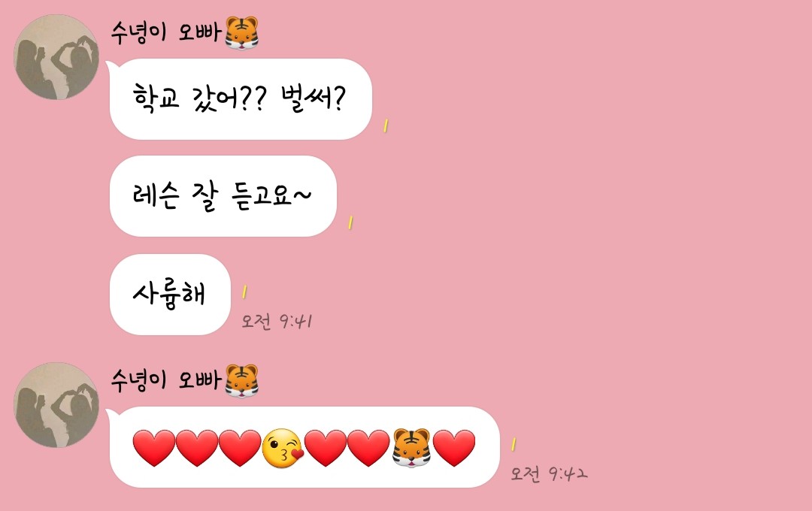Select the '레슨 잘 듣고요~' message bubble
The image size is (812, 511).
223,196
